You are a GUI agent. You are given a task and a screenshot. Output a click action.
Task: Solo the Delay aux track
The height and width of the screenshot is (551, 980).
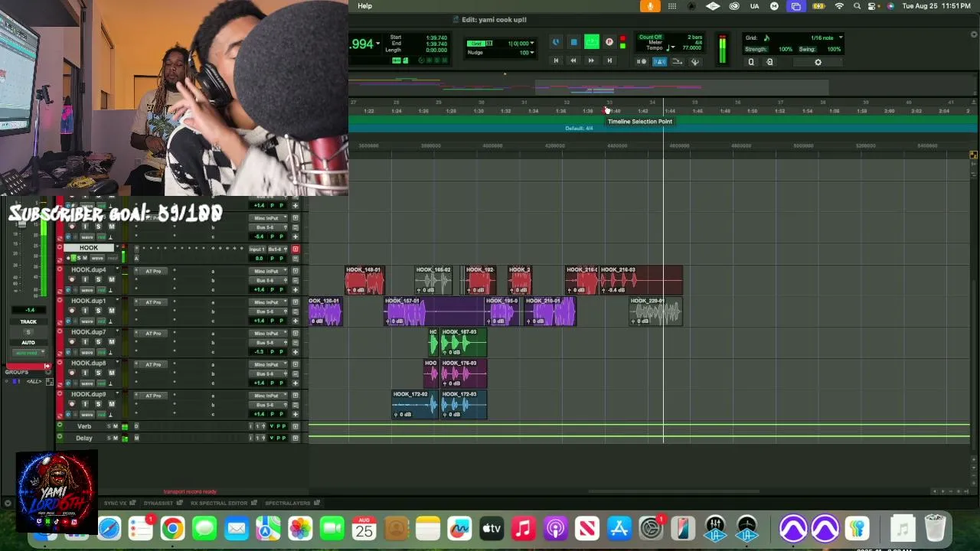[x=108, y=439]
